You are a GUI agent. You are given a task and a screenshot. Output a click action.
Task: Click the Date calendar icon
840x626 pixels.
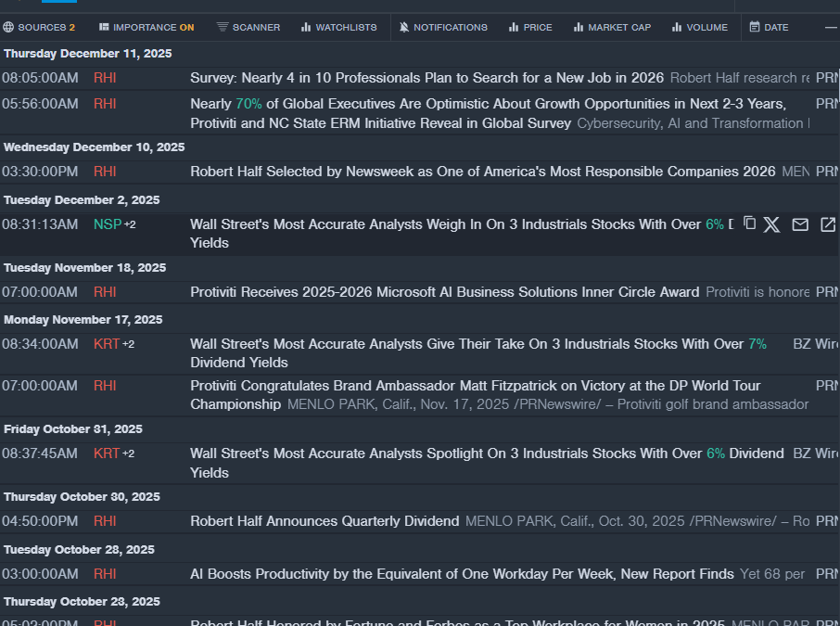click(x=755, y=27)
